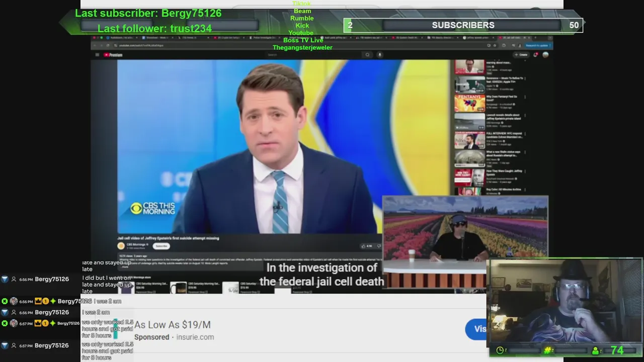Click the subscribers goal progress bar
644x362 pixels.
(463, 25)
